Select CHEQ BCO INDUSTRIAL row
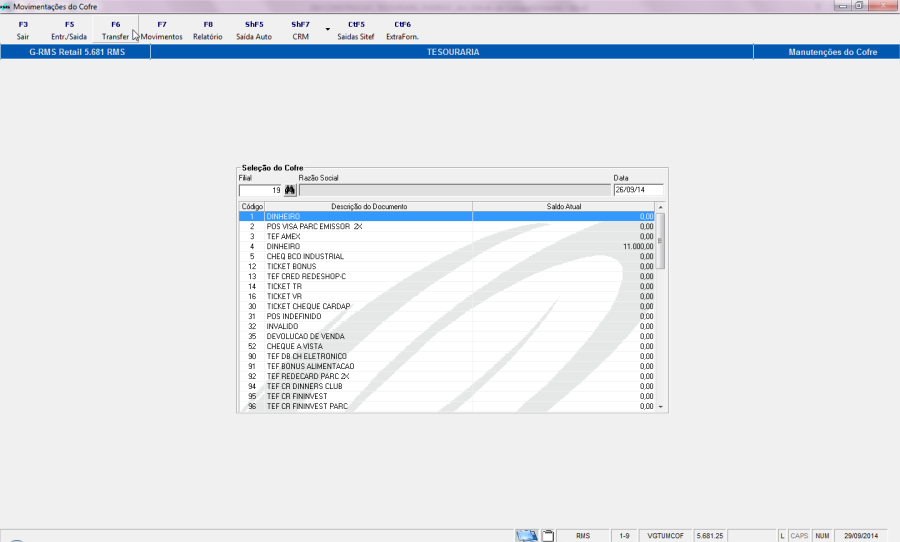 447,257
